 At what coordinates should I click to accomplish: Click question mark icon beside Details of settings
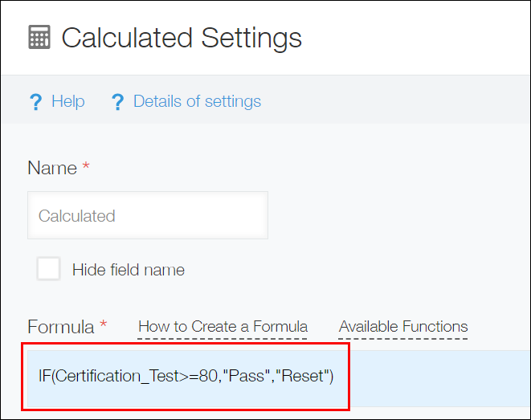(x=118, y=102)
